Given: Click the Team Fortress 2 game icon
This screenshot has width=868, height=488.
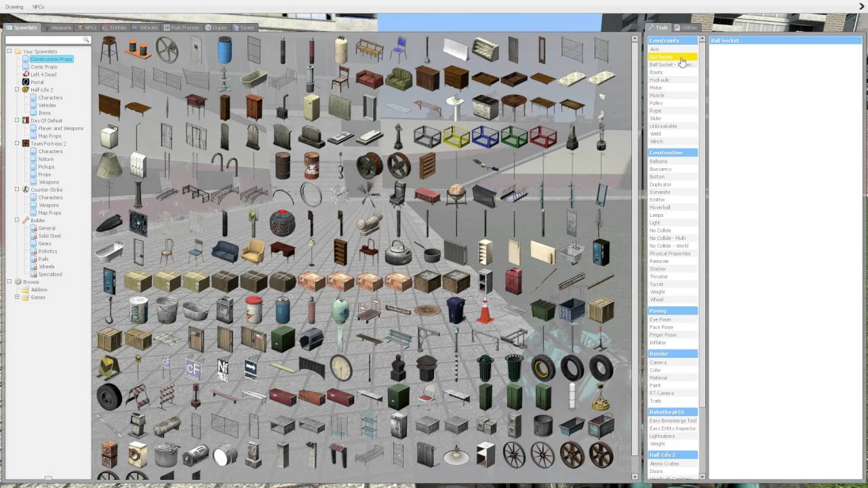Looking at the screenshot, I should tap(26, 144).
